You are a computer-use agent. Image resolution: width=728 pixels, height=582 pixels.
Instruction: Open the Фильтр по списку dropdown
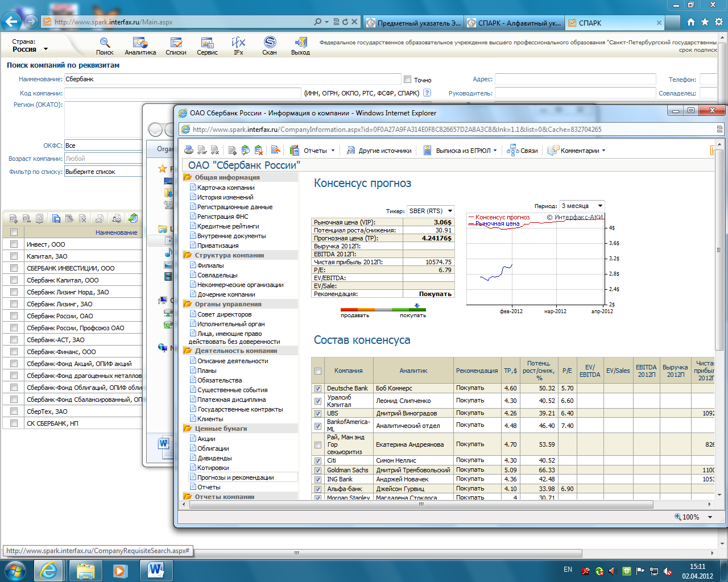[103, 172]
